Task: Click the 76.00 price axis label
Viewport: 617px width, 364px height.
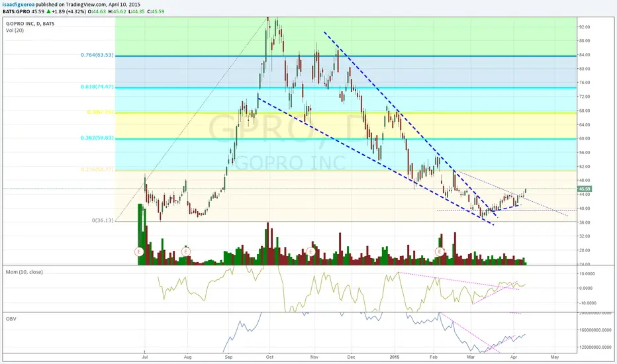Action: [585, 83]
